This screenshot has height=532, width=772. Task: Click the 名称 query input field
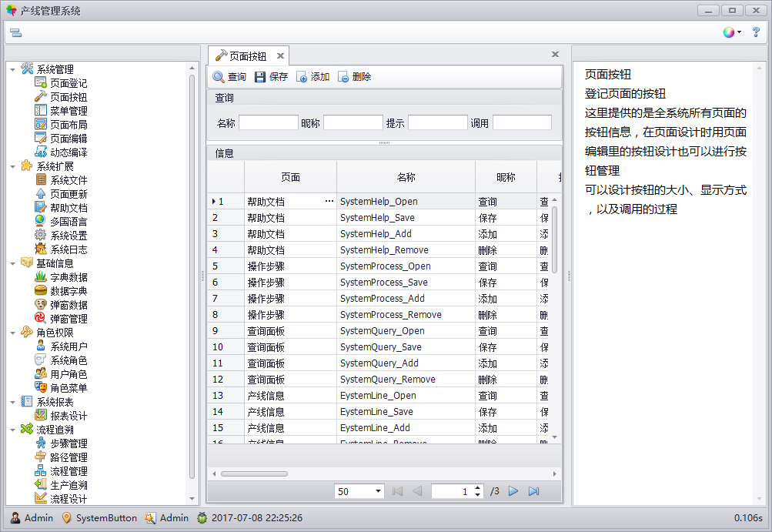268,123
